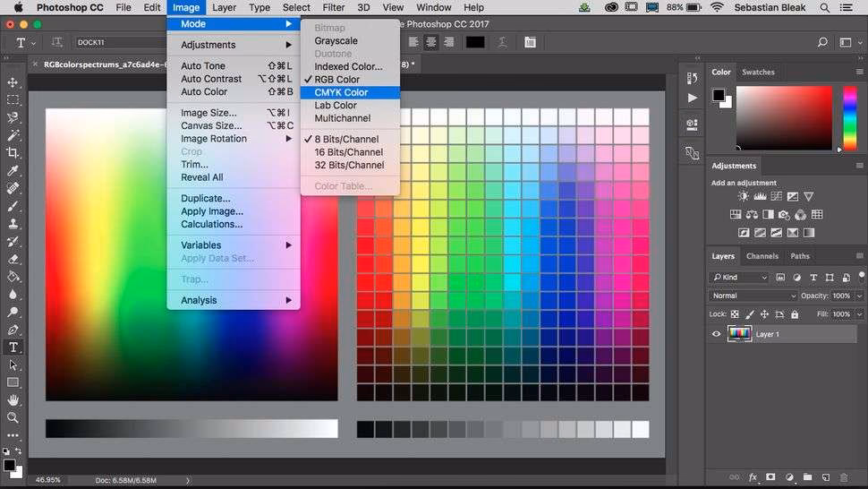Click the Layer 1 thumbnail
The image size is (868, 489).
tap(739, 334)
